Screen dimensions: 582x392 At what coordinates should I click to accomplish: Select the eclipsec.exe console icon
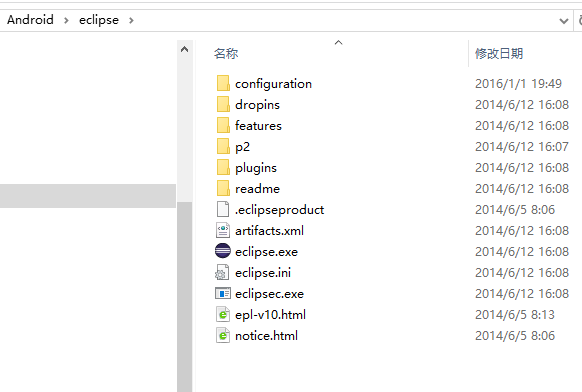click(223, 293)
